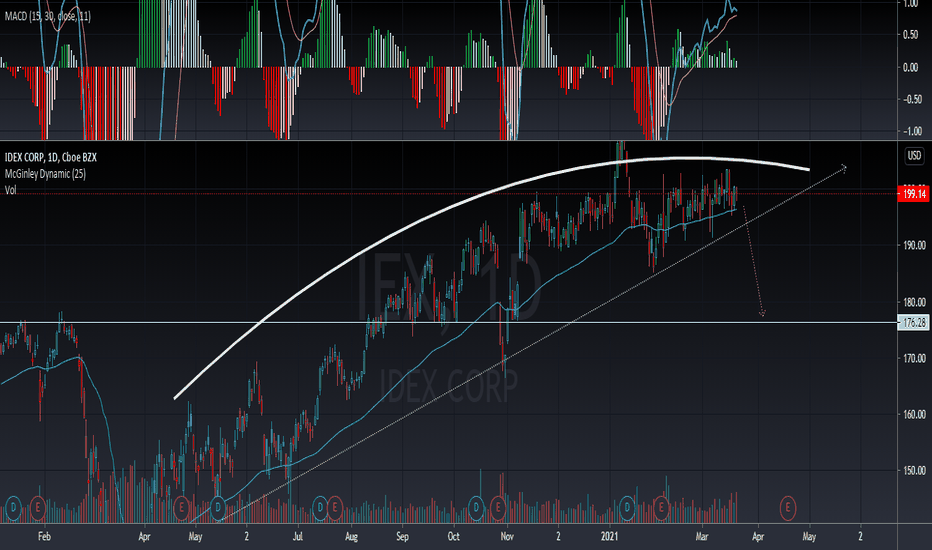The width and height of the screenshot is (932, 550).
Task: Click the 170.00 price axis label
Action: pyautogui.click(x=914, y=359)
